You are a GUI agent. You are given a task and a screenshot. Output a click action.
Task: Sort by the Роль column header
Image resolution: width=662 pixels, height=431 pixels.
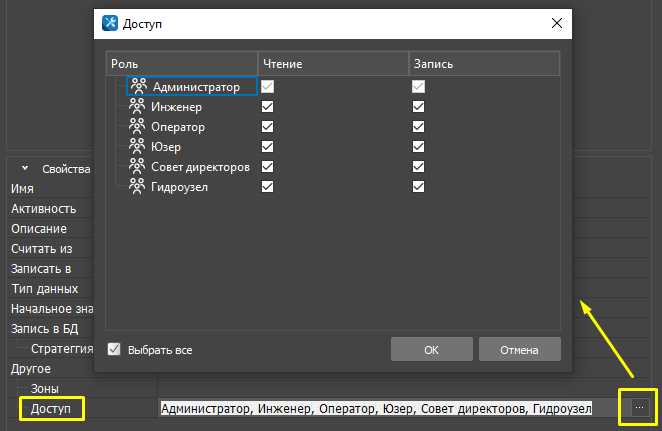(x=180, y=64)
